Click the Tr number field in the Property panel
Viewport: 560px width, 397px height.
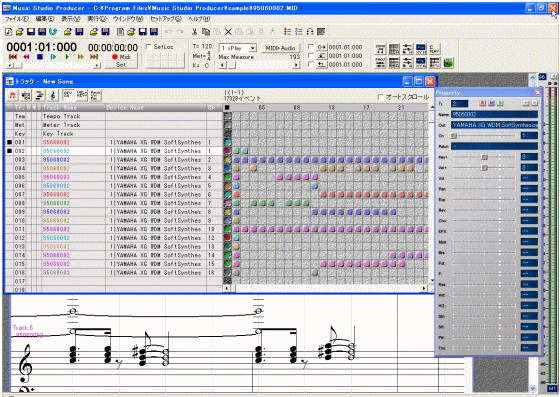click(460, 104)
